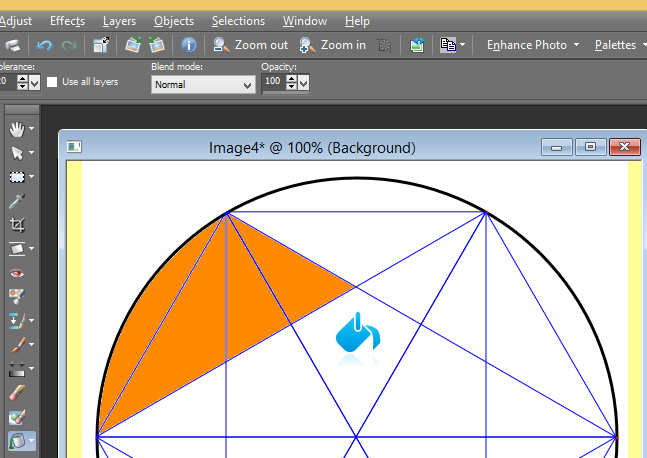Select the Straighten tool

(x=17, y=249)
